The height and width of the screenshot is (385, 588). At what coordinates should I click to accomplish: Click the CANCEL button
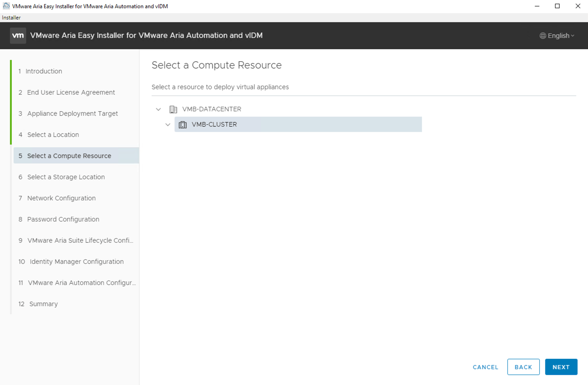click(x=485, y=367)
